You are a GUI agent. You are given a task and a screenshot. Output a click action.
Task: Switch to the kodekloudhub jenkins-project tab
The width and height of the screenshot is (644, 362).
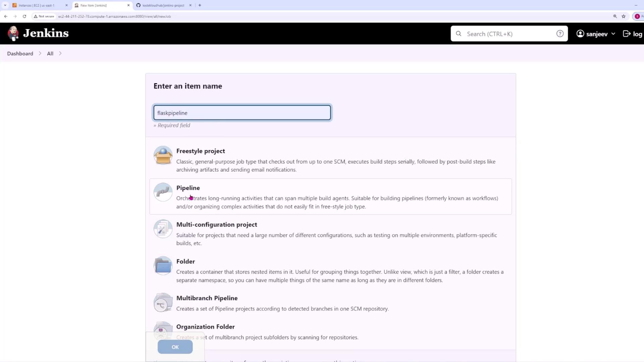(x=163, y=5)
